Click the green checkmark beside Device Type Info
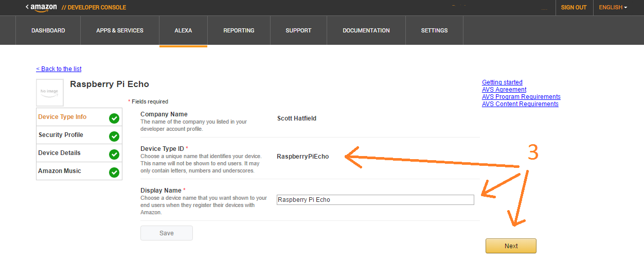This screenshot has height=275, width=644. click(x=114, y=118)
